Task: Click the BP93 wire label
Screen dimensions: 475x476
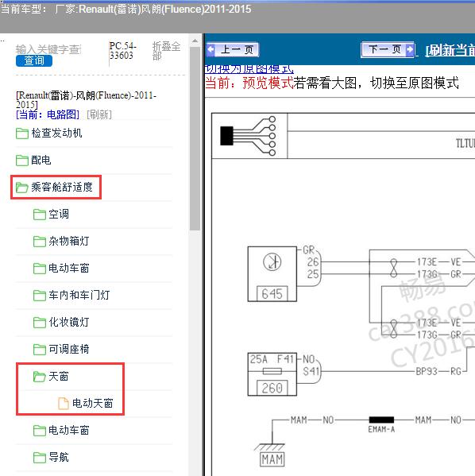Action: point(427,371)
